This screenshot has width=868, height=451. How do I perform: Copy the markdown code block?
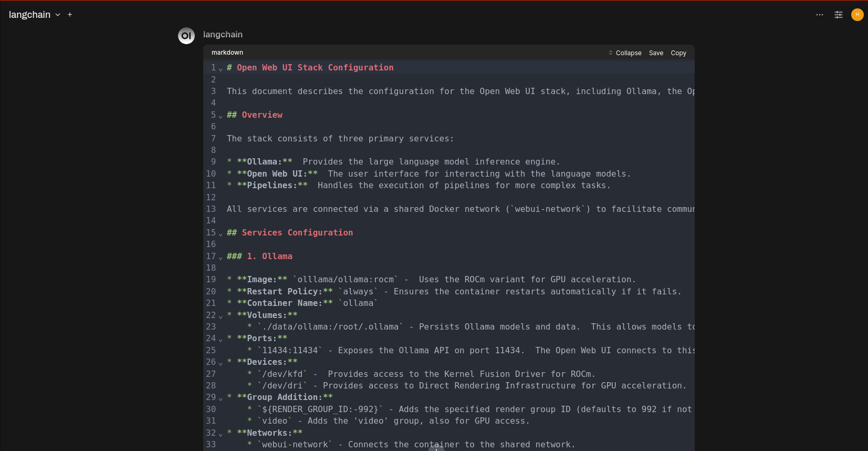tap(678, 53)
